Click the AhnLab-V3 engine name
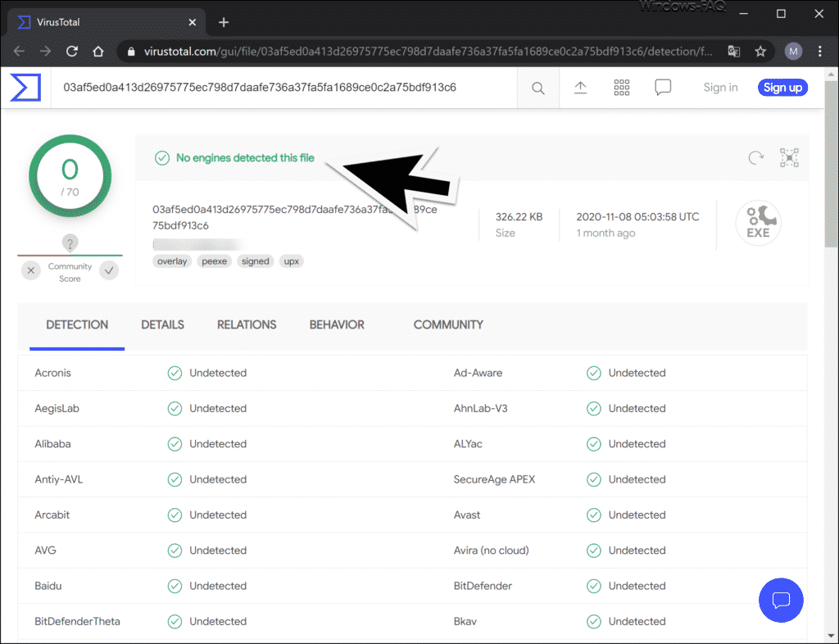This screenshot has width=839, height=644. pos(480,409)
